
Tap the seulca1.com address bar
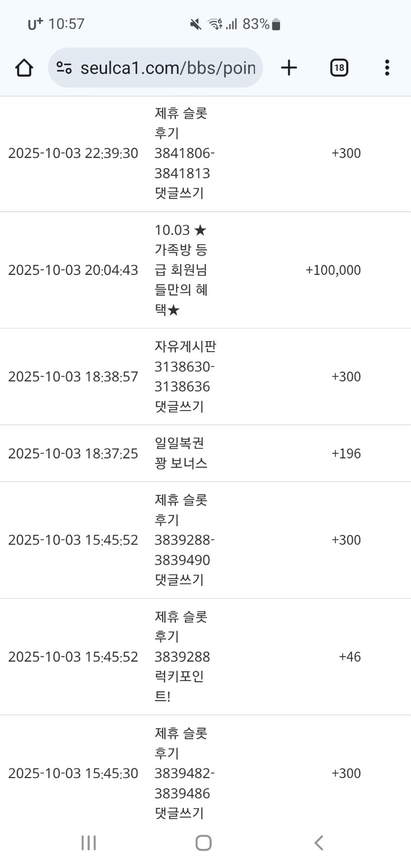167,68
